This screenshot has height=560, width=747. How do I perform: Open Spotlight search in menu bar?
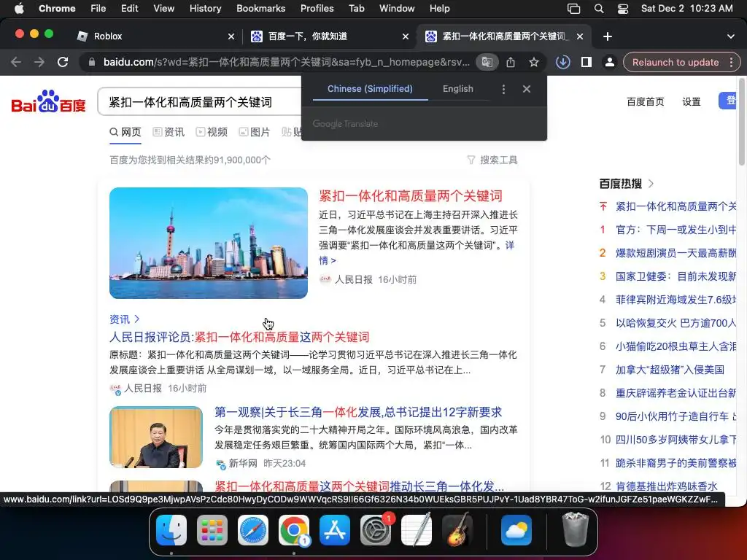(599, 9)
